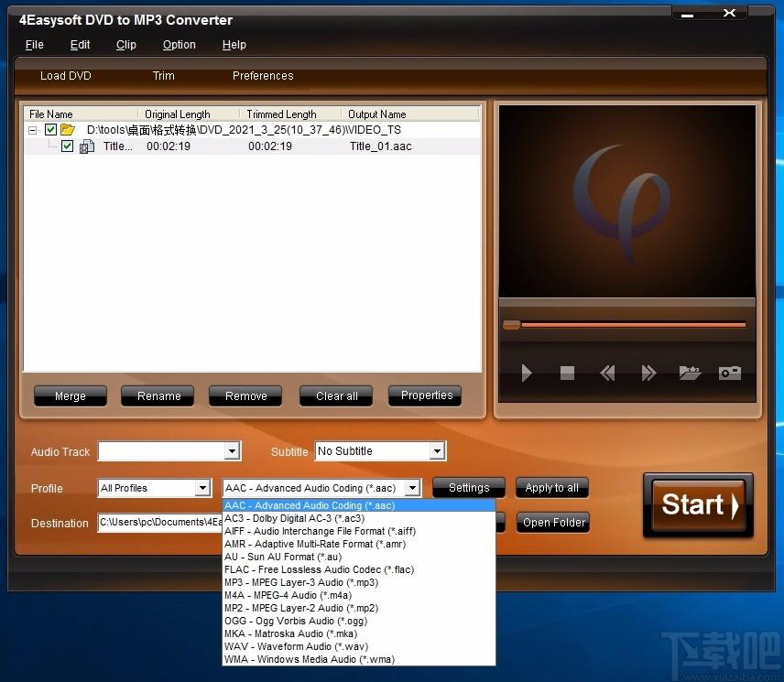Uncheck the VIDEO_TS folder checkbox
This screenshot has height=682, width=784.
coord(50,130)
